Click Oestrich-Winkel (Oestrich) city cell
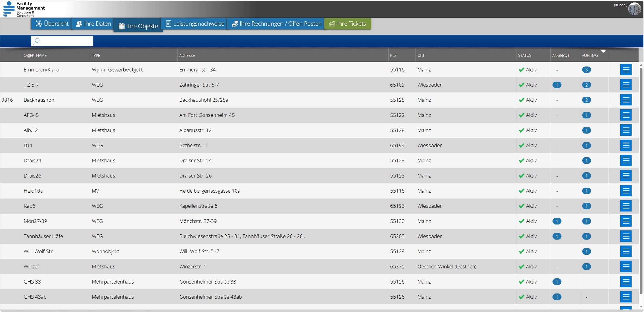Image resolution: width=644 pixels, height=312 pixels. point(447,267)
